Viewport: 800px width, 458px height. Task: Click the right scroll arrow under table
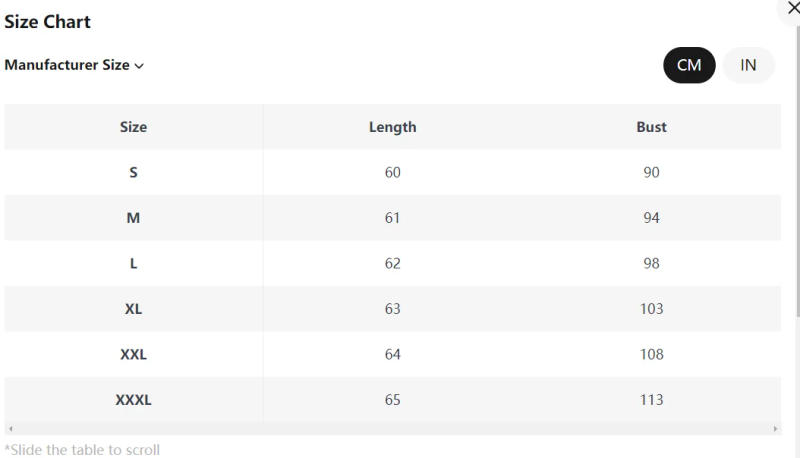click(x=776, y=429)
